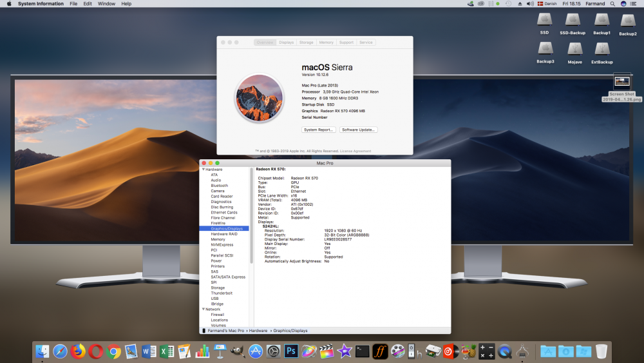
Task: Open Keynote from the dock
Action: [220, 351]
